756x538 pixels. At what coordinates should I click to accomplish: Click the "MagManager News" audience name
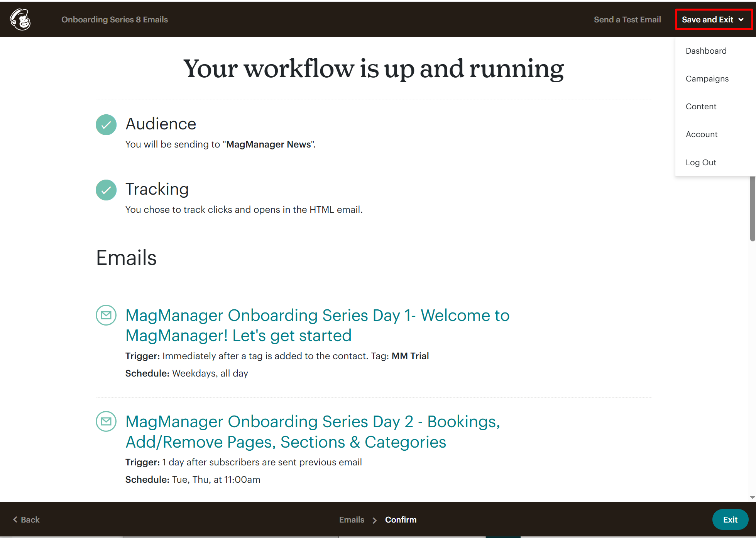[269, 144]
